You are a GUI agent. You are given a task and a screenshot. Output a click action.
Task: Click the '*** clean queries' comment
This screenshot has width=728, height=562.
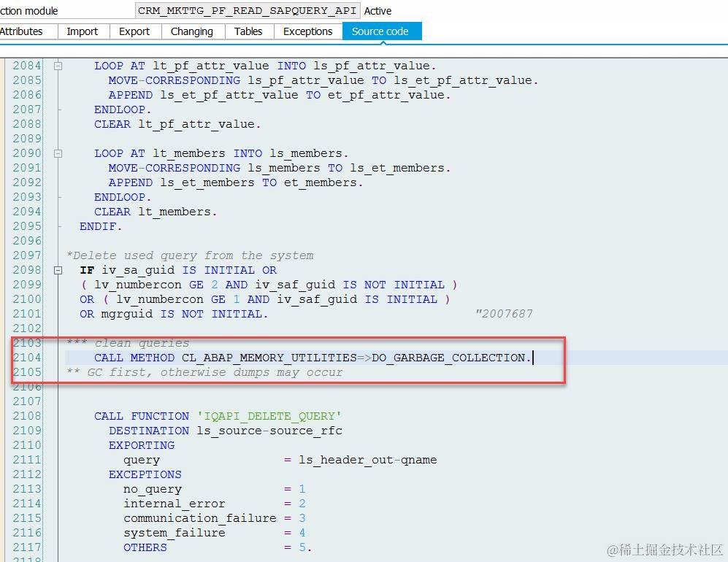click(x=128, y=343)
